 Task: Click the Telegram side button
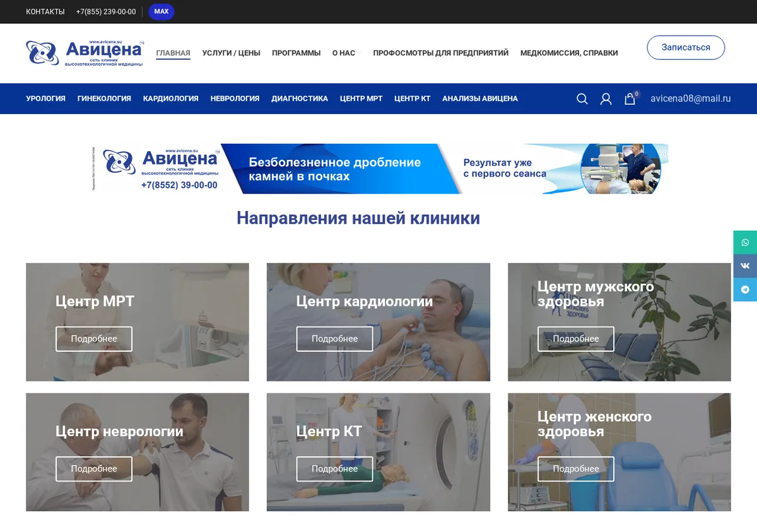point(745,290)
